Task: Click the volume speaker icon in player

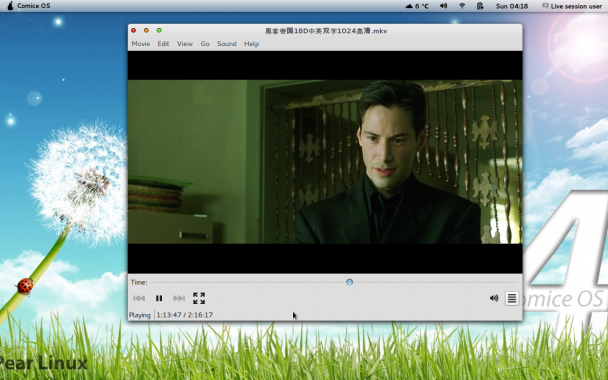Action: [x=494, y=298]
